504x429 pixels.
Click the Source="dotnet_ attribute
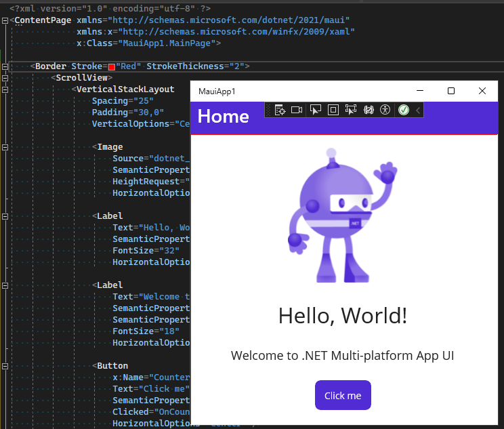(151, 159)
